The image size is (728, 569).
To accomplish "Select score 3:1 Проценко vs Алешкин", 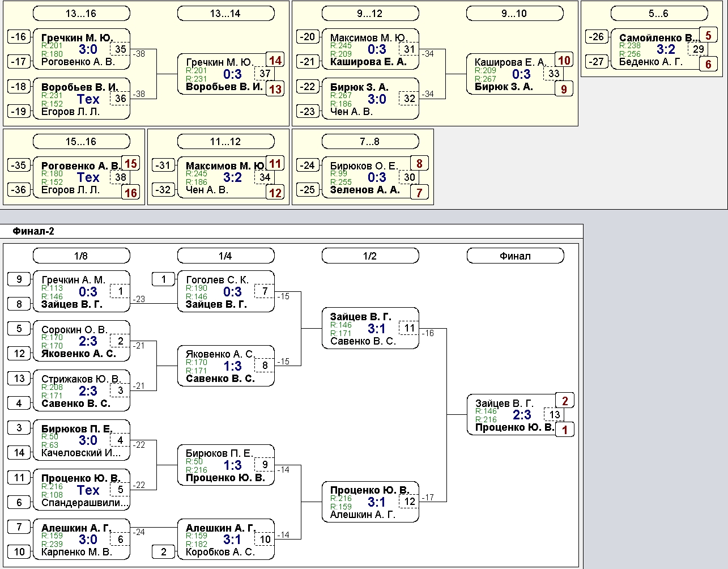I will (377, 502).
